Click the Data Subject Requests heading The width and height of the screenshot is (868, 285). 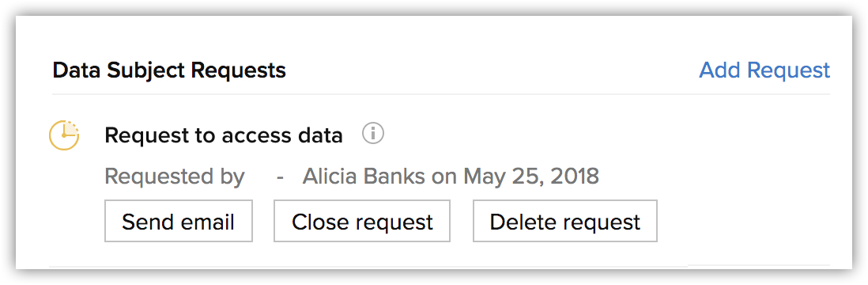(x=169, y=71)
